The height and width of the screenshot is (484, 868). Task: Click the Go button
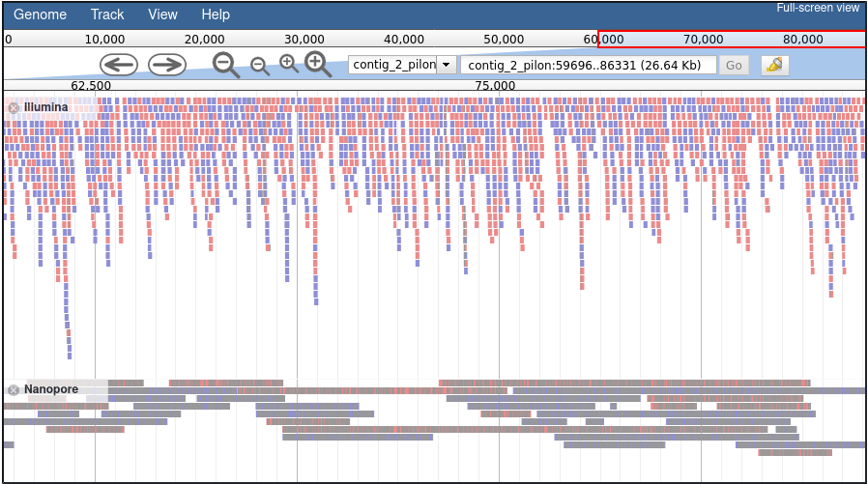click(x=734, y=66)
